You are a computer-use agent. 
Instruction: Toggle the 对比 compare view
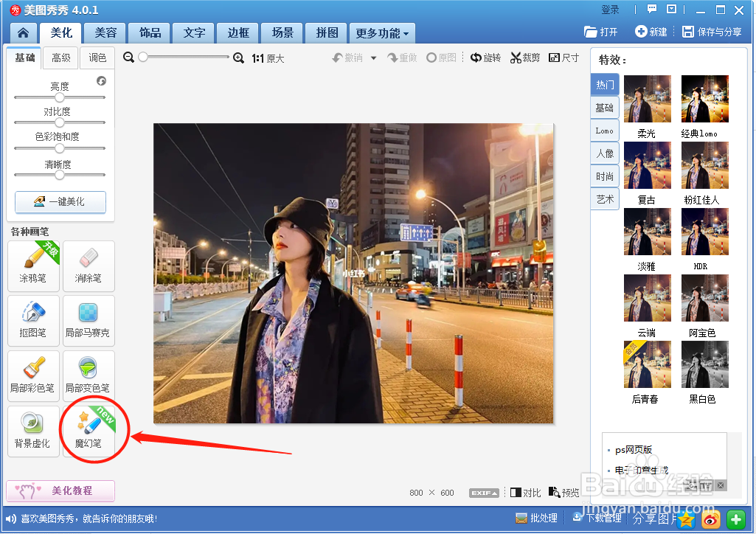tap(526, 493)
